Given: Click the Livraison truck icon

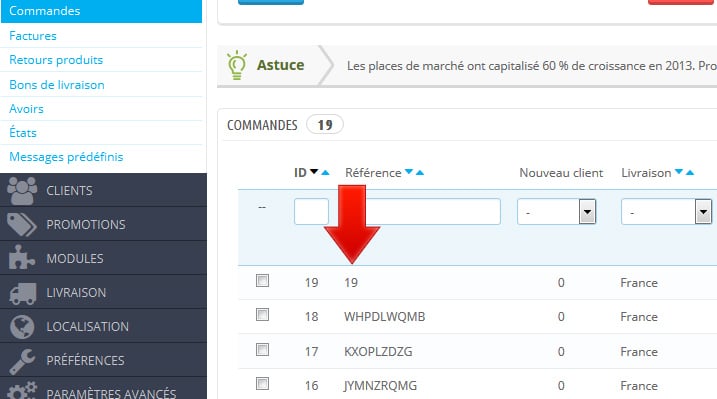Looking at the screenshot, I should 22,293.
